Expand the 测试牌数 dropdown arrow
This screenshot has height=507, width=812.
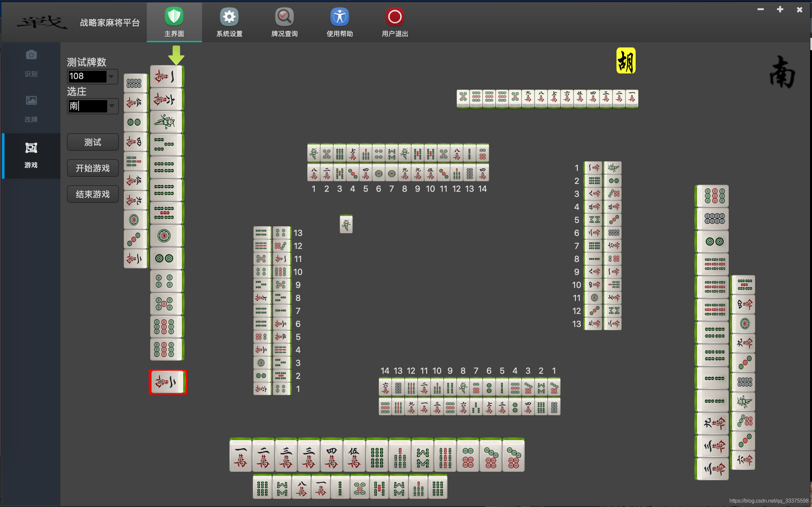pos(112,76)
